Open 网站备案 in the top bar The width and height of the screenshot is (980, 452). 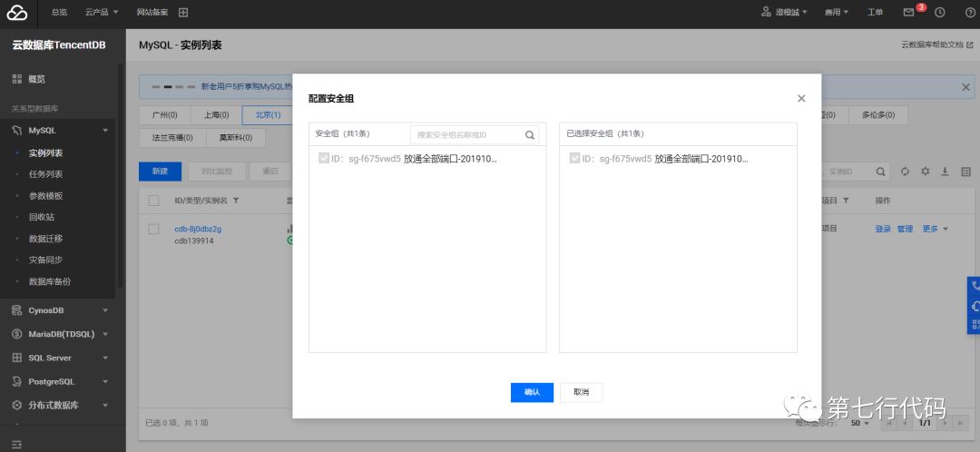[x=153, y=12]
